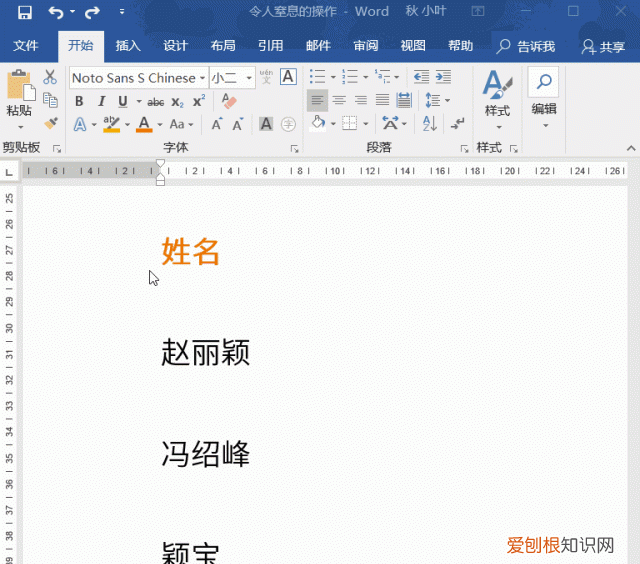Click the borders icon
This screenshot has width=640, height=564.
349,124
